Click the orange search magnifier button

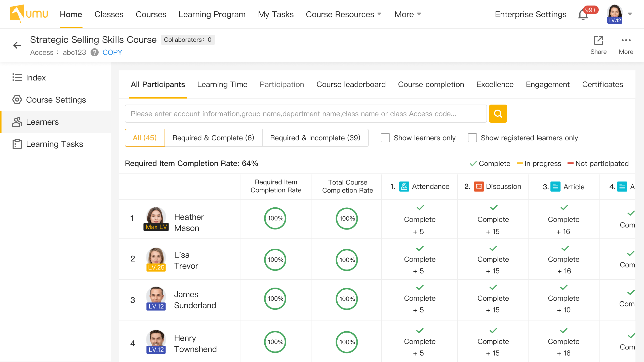tap(498, 114)
